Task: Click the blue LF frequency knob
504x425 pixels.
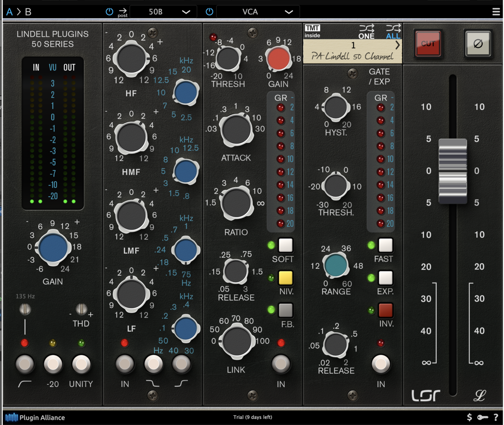Action: [x=186, y=328]
